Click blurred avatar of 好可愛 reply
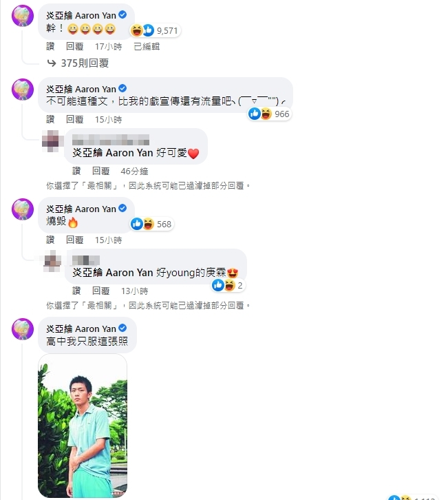Screen dimensions: 448x500 click(52, 141)
